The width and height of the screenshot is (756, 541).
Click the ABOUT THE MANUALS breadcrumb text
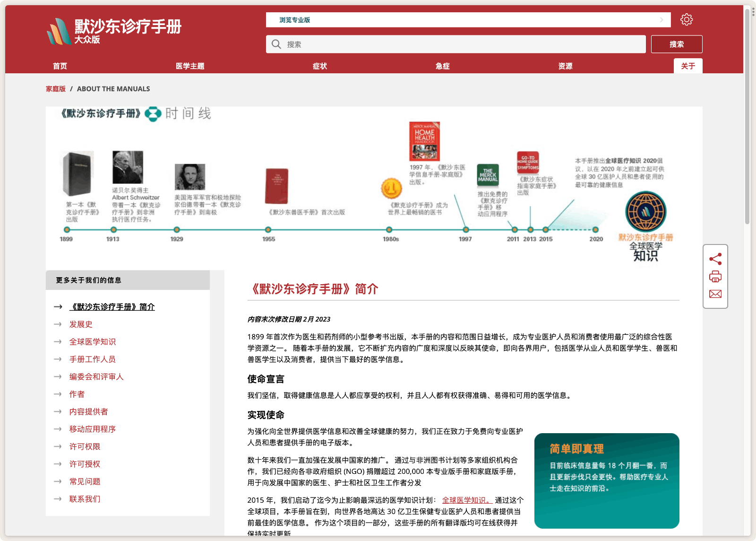coord(113,89)
